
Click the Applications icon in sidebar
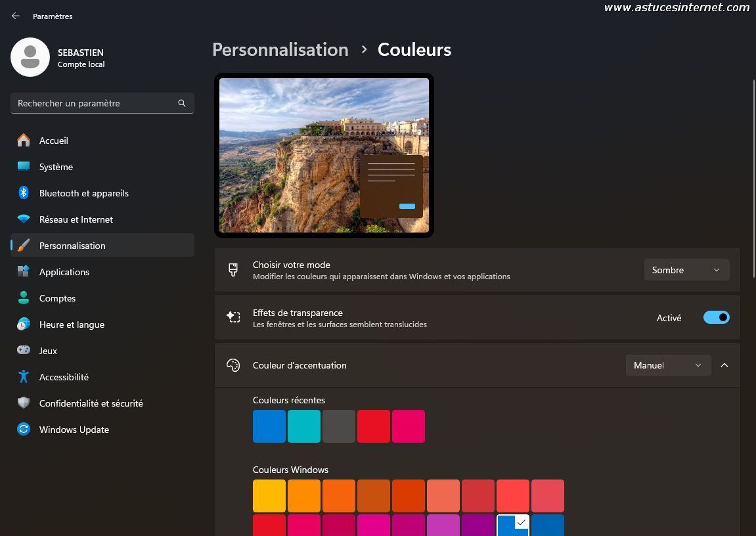pyautogui.click(x=23, y=271)
